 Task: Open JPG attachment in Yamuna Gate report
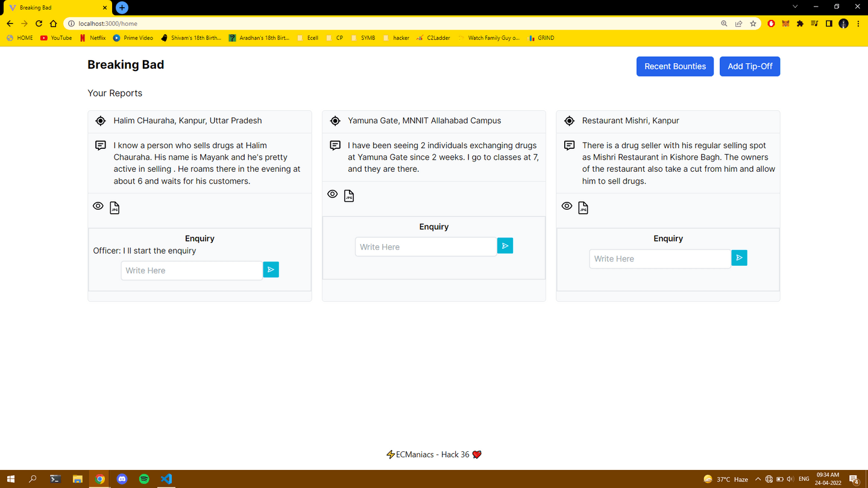pos(349,196)
